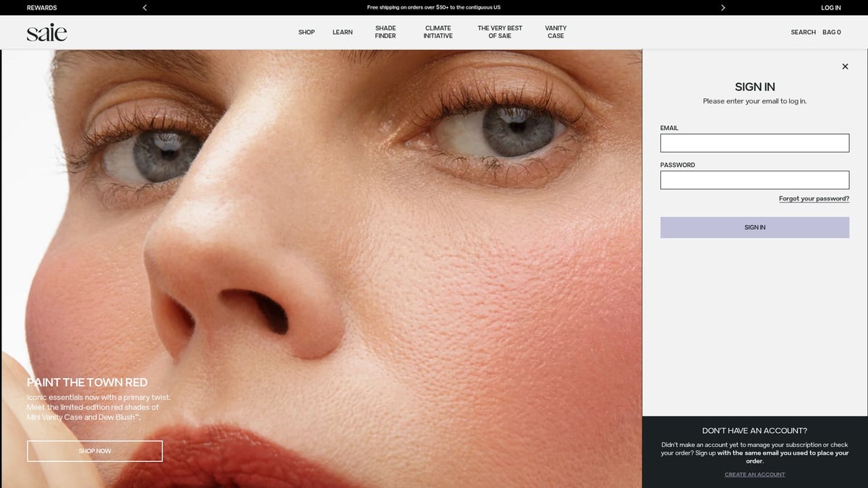Click the Saie logo

click(47, 33)
